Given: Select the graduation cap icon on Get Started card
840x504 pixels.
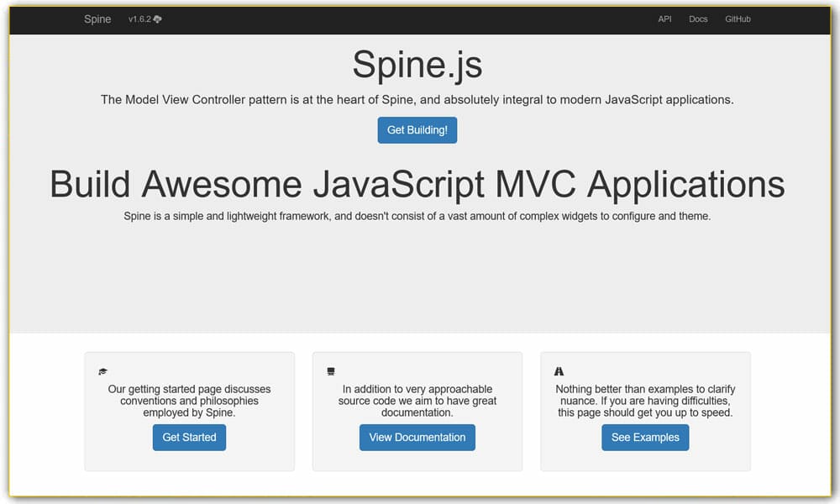Looking at the screenshot, I should 102,370.
